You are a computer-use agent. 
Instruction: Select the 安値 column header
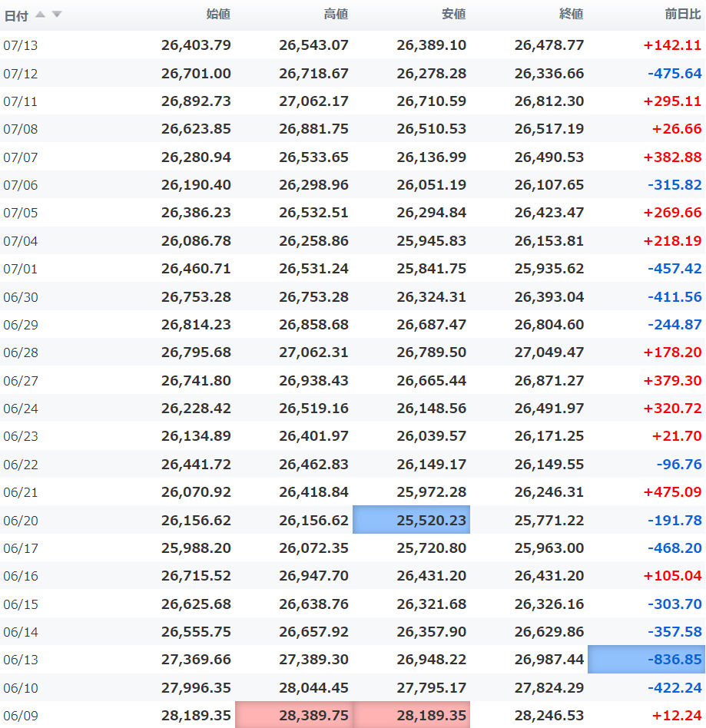pyautogui.click(x=453, y=15)
